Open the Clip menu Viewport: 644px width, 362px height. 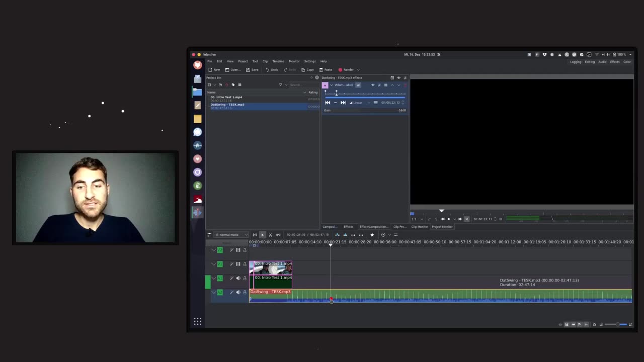(265, 61)
